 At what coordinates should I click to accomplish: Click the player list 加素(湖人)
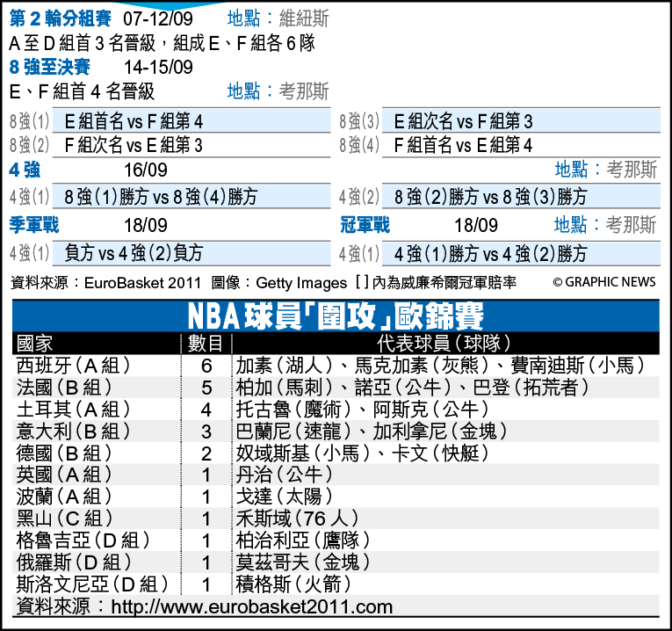285,366
